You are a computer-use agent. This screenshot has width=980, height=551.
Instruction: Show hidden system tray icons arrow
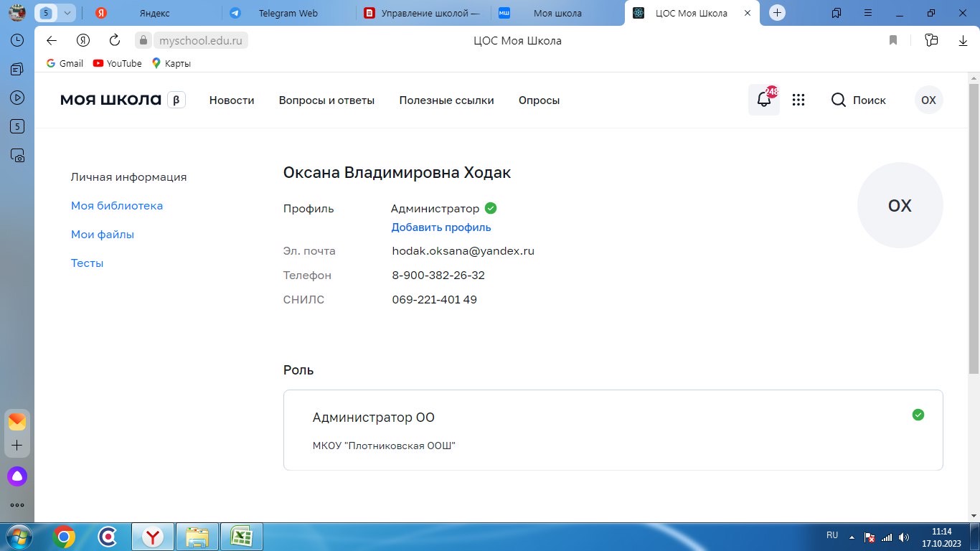point(852,537)
